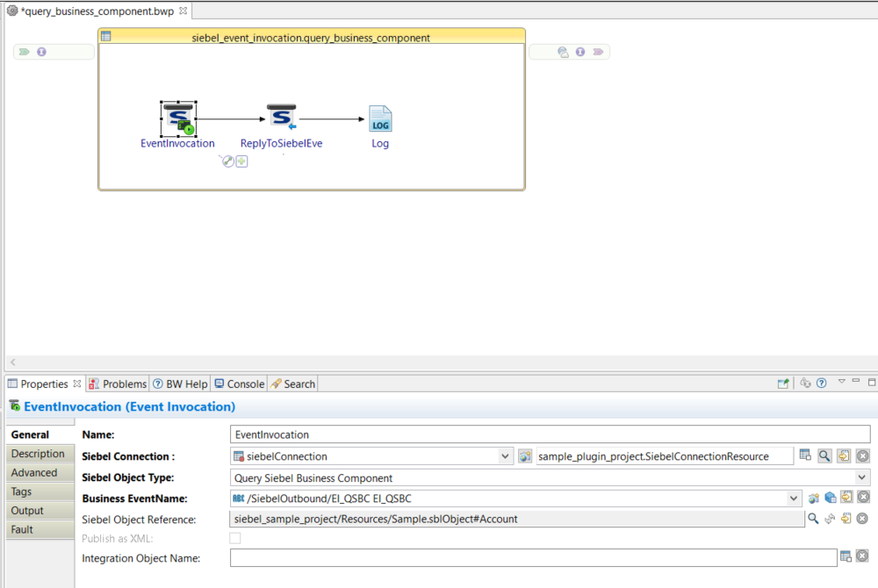The width and height of the screenshot is (878, 588).
Task: Open the Description properties section
Action: tap(38, 454)
